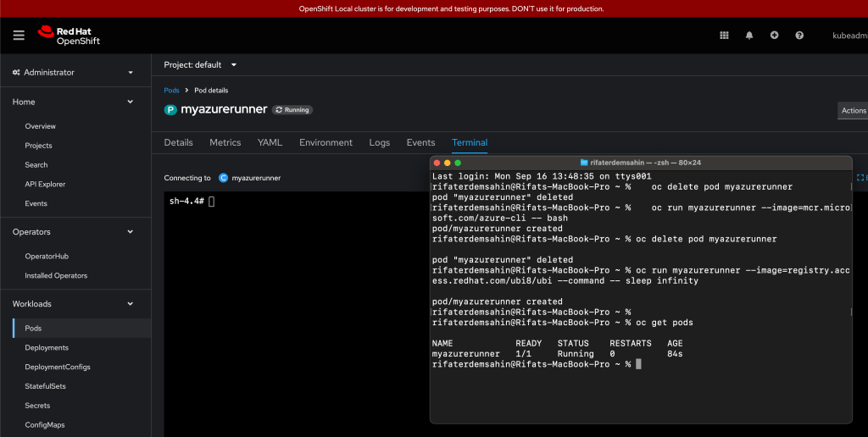Viewport: 868px width, 437px height.
Task: Open the notifications bell icon
Action: pos(749,36)
